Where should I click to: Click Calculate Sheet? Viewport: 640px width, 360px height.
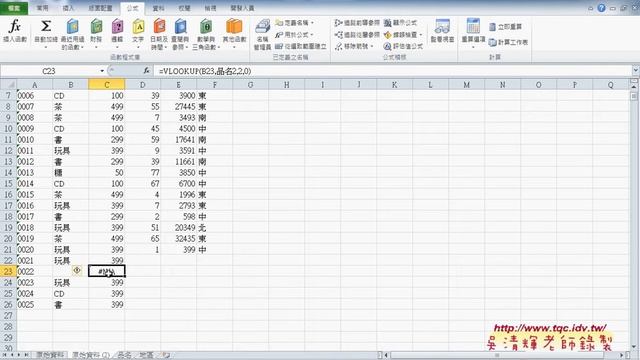pyautogui.click(x=508, y=42)
